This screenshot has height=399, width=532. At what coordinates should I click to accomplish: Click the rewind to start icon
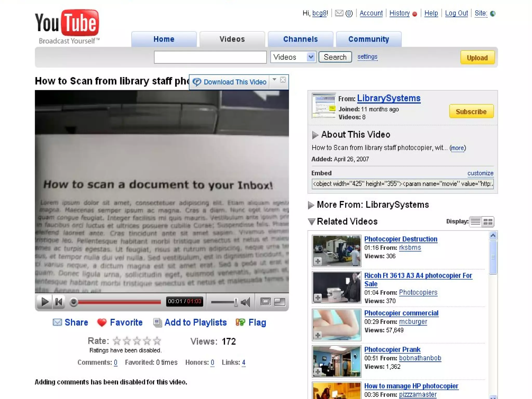point(59,302)
